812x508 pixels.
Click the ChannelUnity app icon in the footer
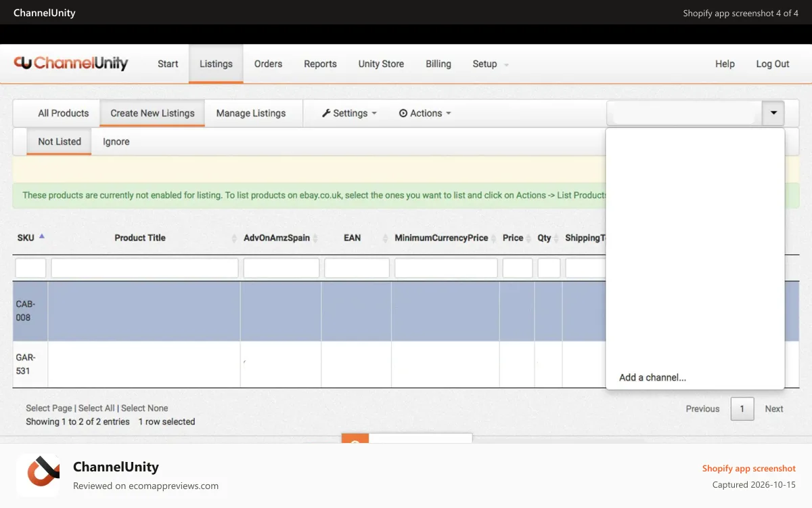click(x=38, y=475)
